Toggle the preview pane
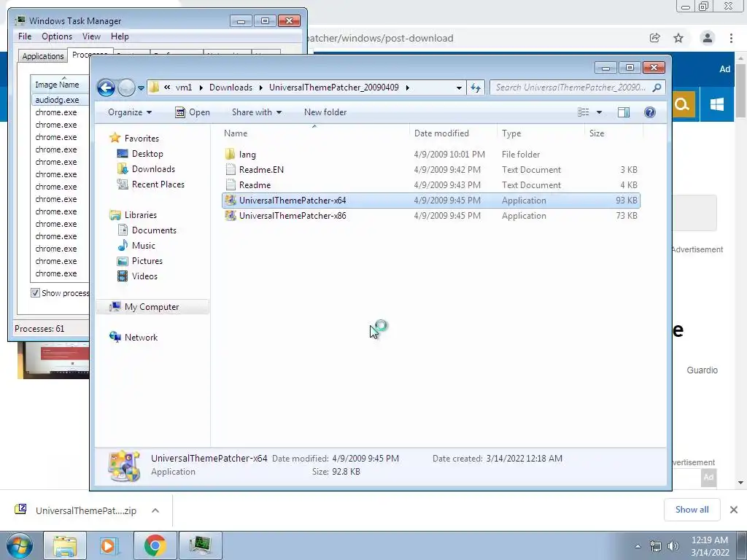747x560 pixels. pos(624,112)
